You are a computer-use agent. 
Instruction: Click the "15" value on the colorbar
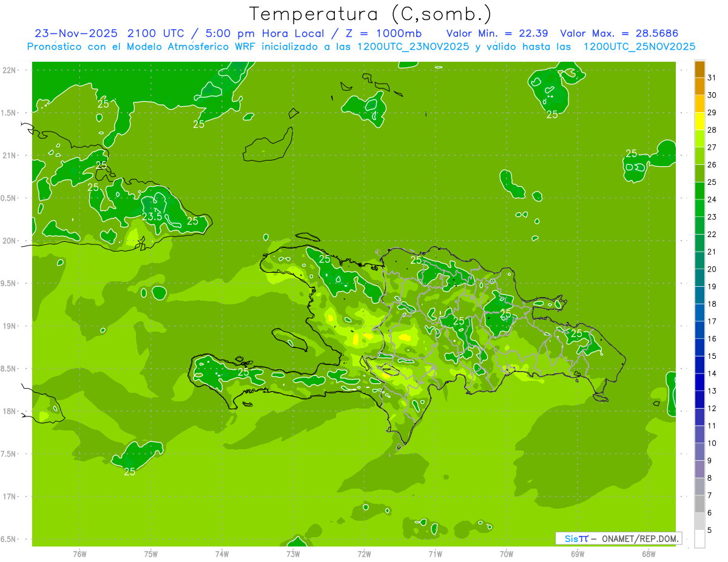tap(712, 356)
